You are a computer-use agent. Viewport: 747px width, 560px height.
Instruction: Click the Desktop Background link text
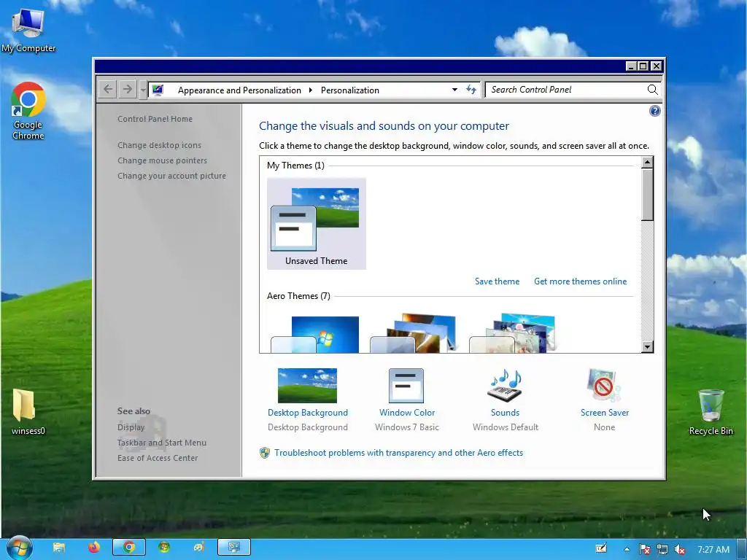(308, 413)
